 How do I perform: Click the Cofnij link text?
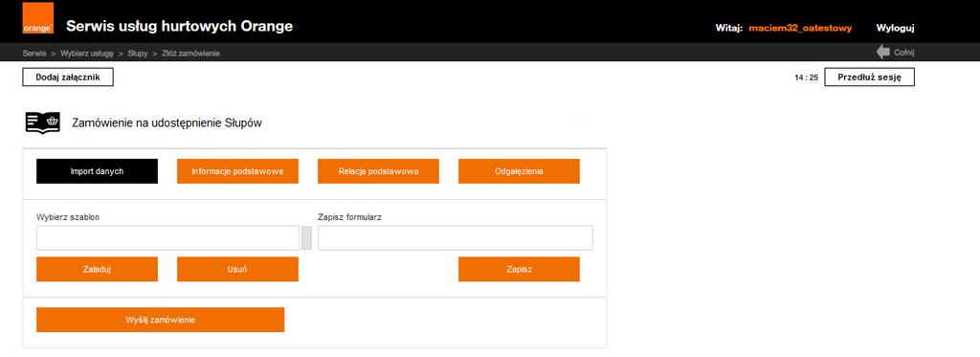[904, 53]
